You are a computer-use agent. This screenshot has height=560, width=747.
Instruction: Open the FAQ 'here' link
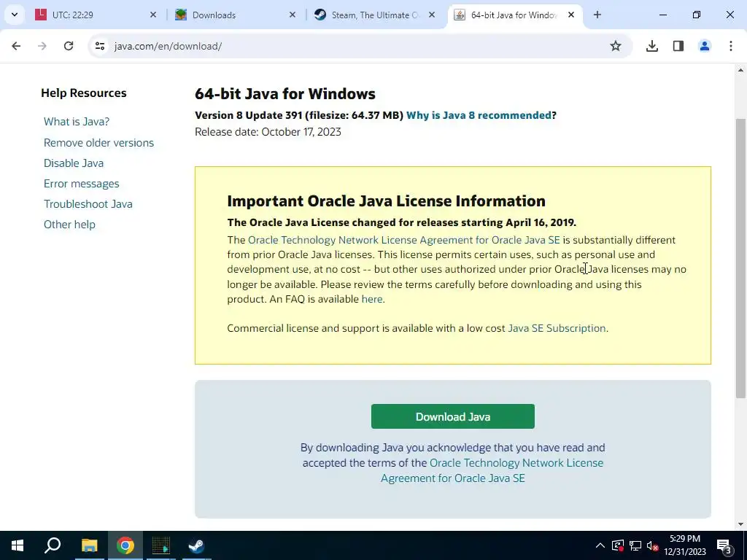[372, 299]
